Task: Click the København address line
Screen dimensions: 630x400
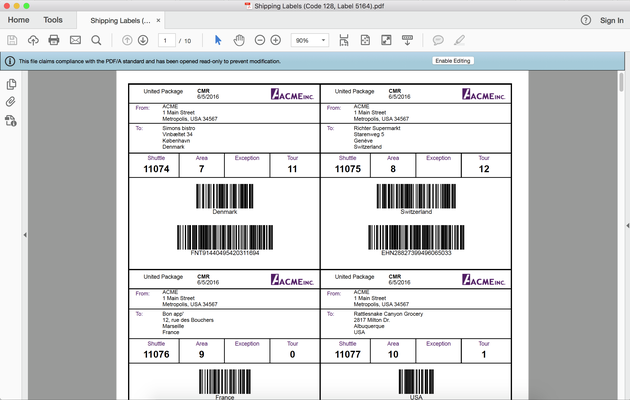Action: click(176, 141)
